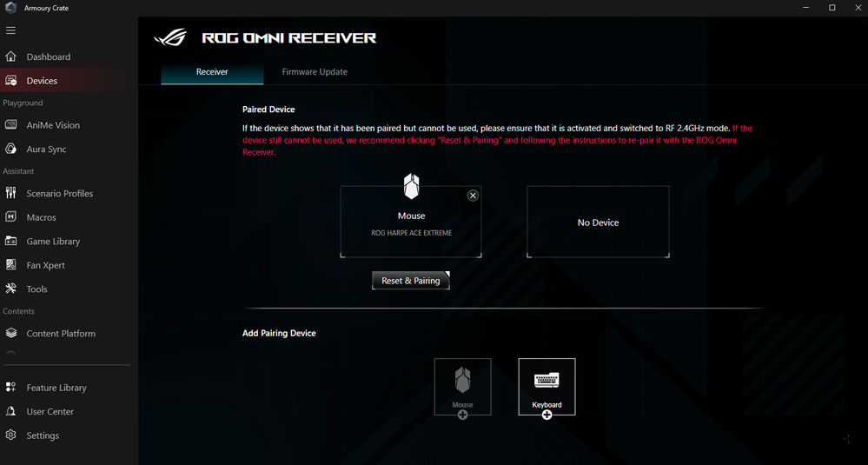Screen dimensions: 868x465
Task: Click the ROG OMNI RECEIVER title
Action: coord(289,37)
